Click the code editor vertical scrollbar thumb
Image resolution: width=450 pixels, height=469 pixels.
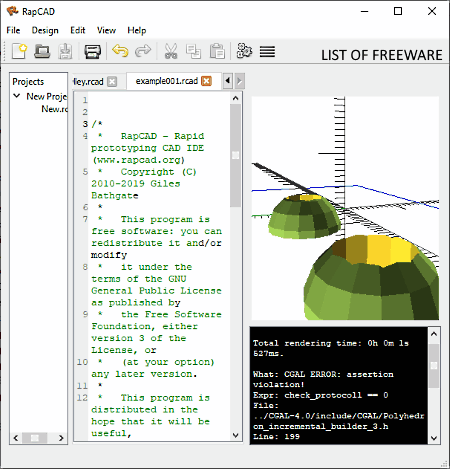235,155
